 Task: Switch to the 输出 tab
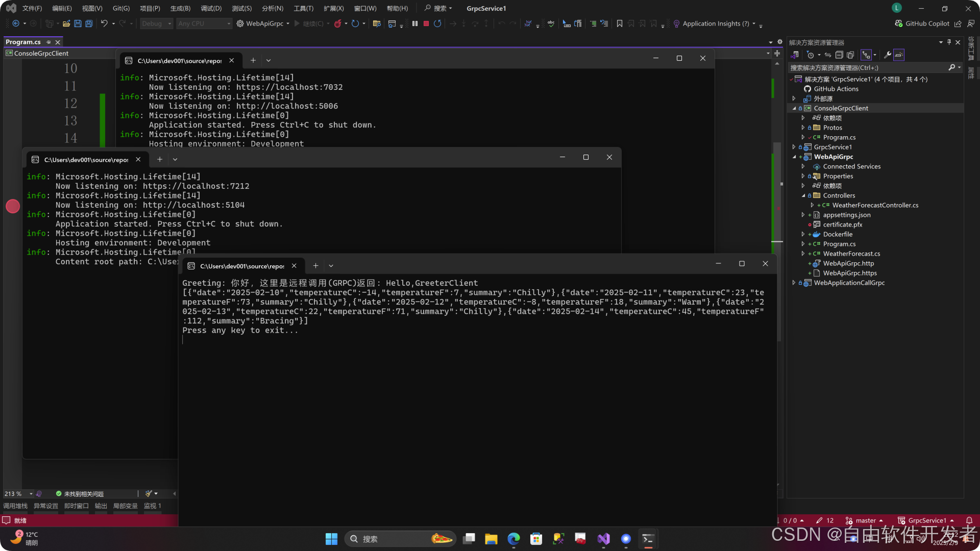pos(101,506)
